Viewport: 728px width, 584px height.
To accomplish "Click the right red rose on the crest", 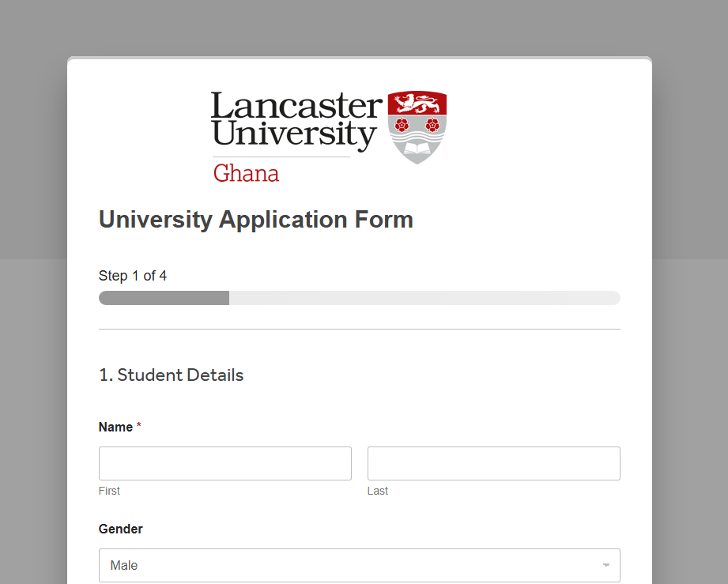I will coord(432,125).
